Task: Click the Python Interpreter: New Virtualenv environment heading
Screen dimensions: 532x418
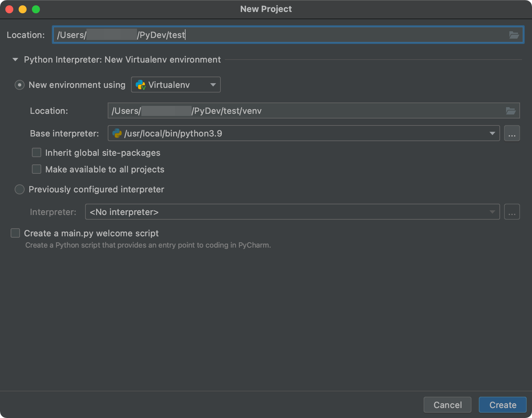Action: [x=122, y=60]
